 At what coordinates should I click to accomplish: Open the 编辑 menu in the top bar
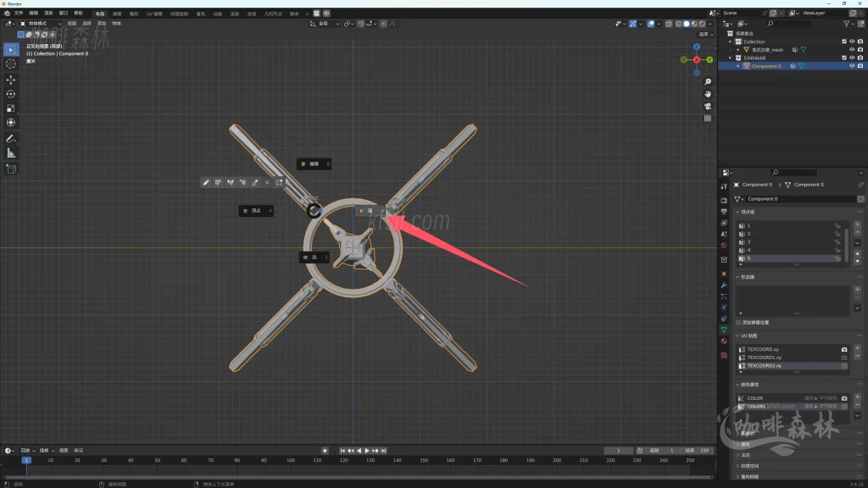coord(33,14)
